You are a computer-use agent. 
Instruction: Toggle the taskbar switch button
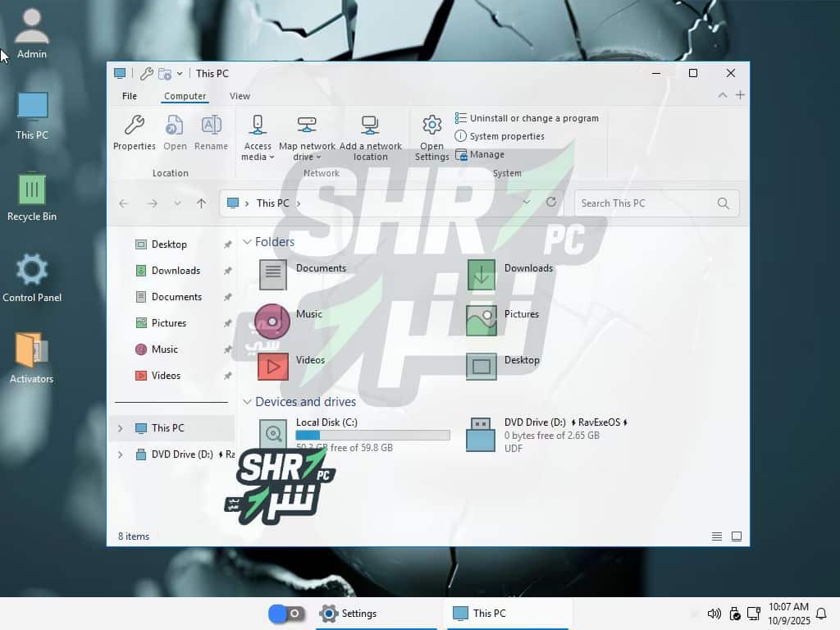pos(286,614)
